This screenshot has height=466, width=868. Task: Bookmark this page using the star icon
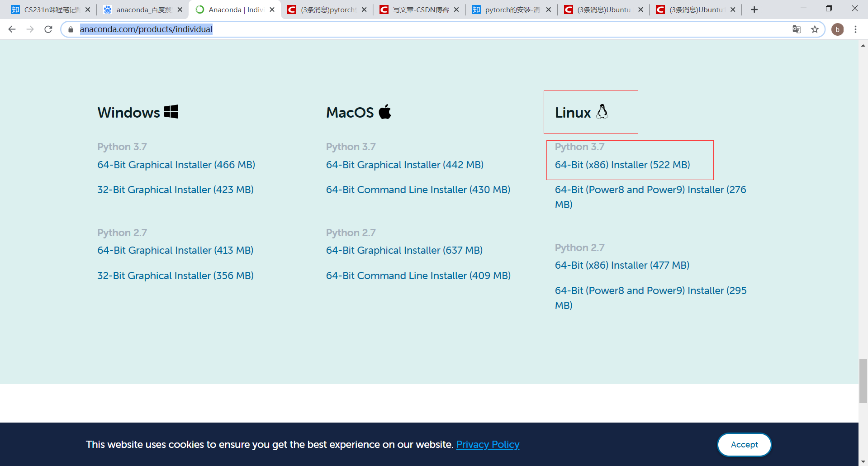[x=815, y=29]
